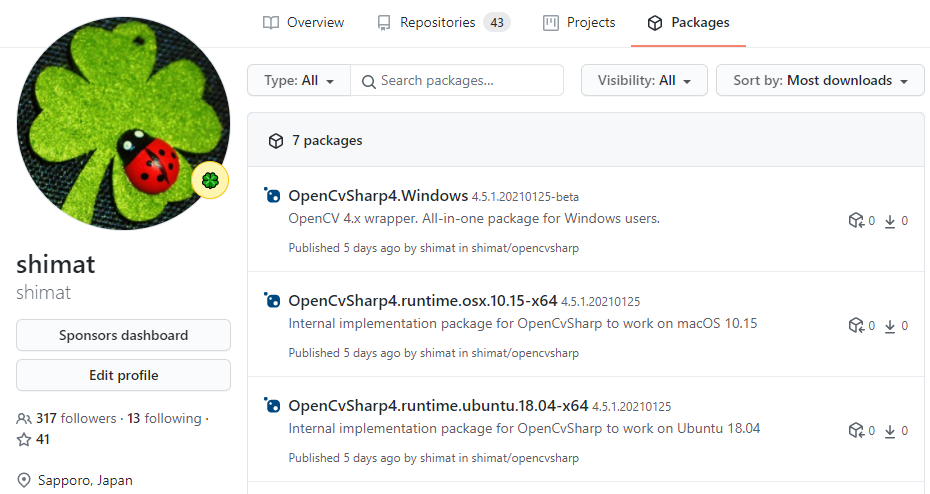Click download icon in ubuntu.18.04-x64 row

pos(890,431)
